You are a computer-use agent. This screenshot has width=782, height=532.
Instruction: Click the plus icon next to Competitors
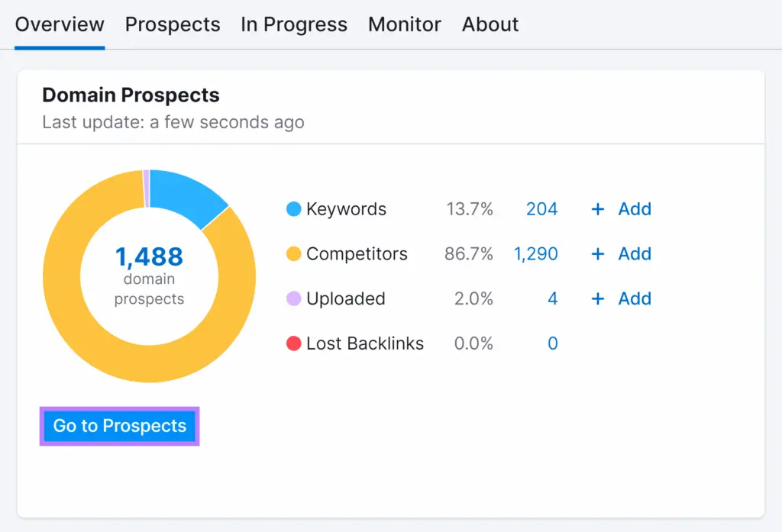[598, 254]
